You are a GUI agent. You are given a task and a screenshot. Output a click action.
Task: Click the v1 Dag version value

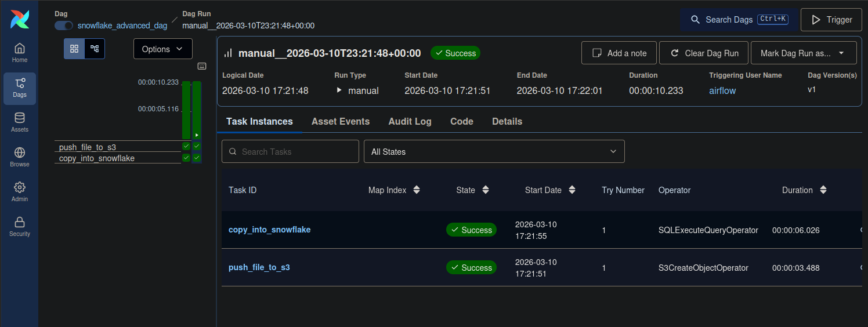[x=812, y=90]
